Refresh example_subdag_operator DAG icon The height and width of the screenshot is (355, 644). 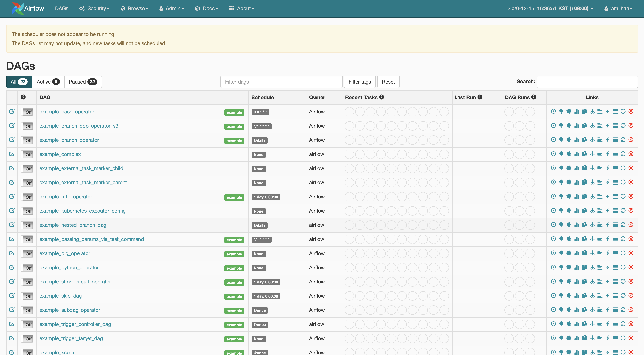(x=623, y=310)
